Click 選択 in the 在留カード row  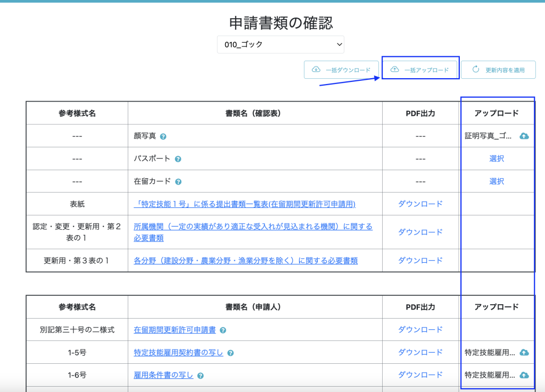pyautogui.click(x=497, y=181)
